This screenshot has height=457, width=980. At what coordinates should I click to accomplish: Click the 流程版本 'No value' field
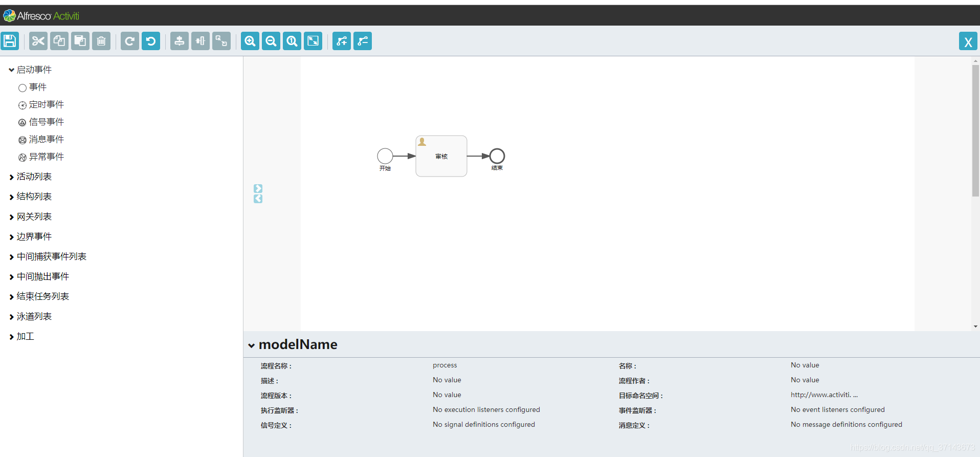click(447, 395)
